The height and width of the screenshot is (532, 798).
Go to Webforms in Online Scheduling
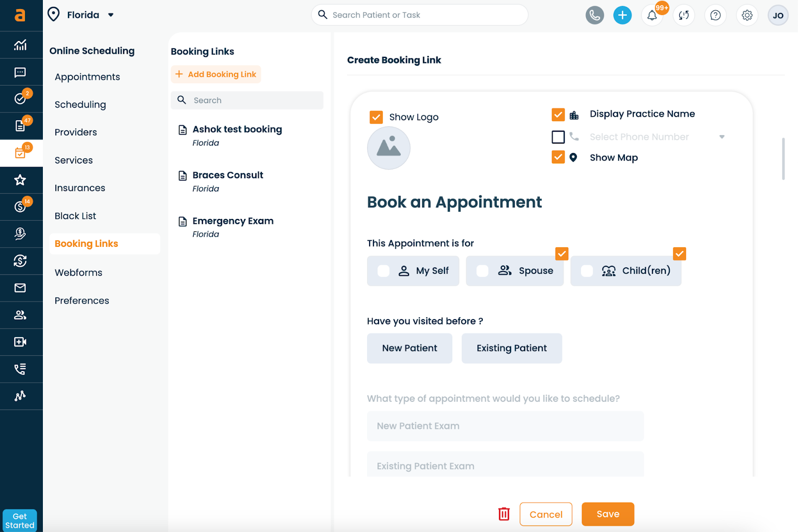click(78, 273)
